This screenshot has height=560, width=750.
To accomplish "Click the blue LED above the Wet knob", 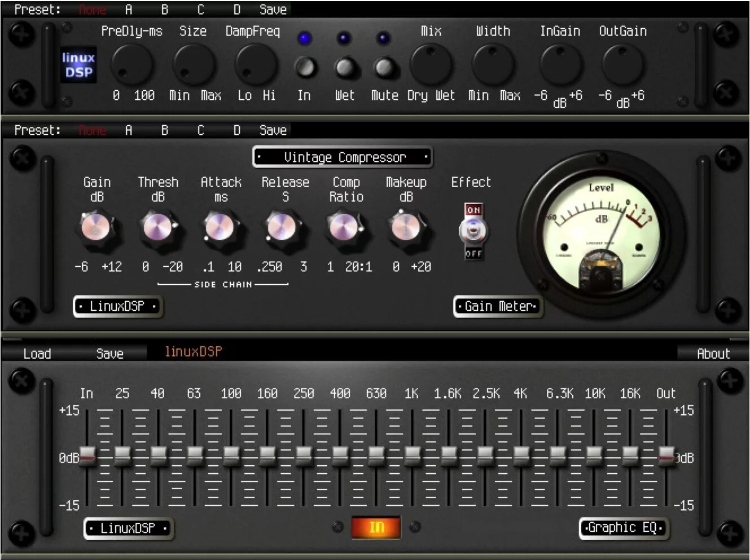I will (344, 37).
